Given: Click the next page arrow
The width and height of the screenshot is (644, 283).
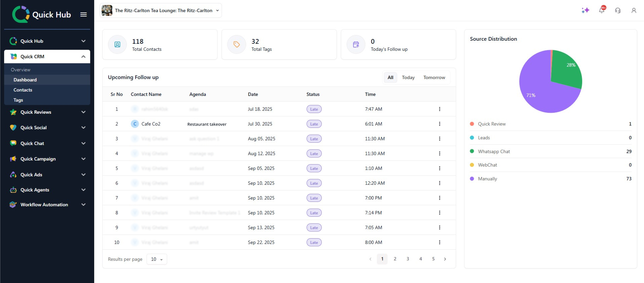Looking at the screenshot, I should pyautogui.click(x=445, y=259).
